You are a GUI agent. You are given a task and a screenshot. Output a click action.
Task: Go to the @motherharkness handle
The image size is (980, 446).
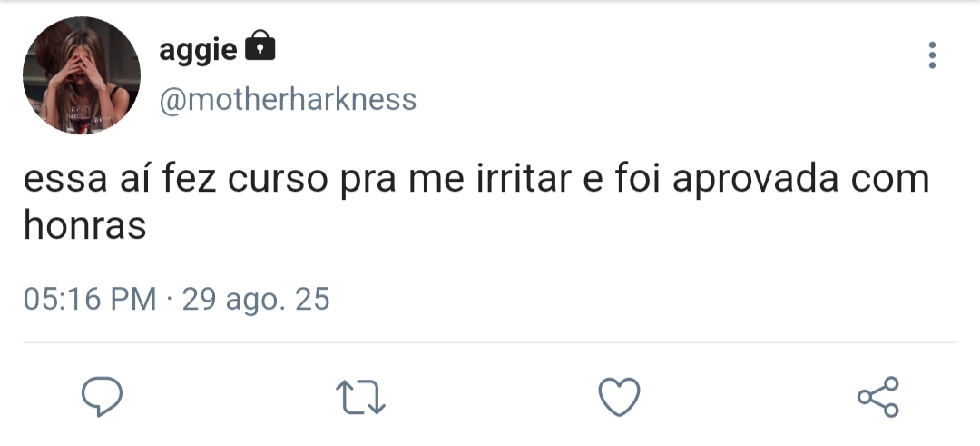point(288,99)
